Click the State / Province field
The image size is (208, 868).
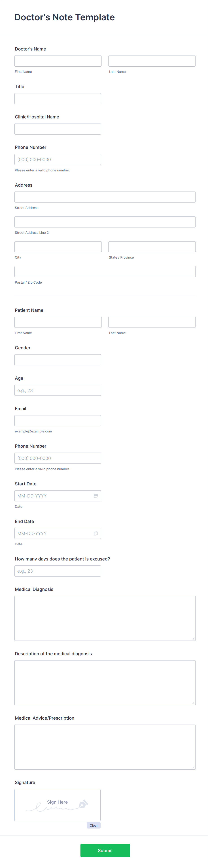152,246
